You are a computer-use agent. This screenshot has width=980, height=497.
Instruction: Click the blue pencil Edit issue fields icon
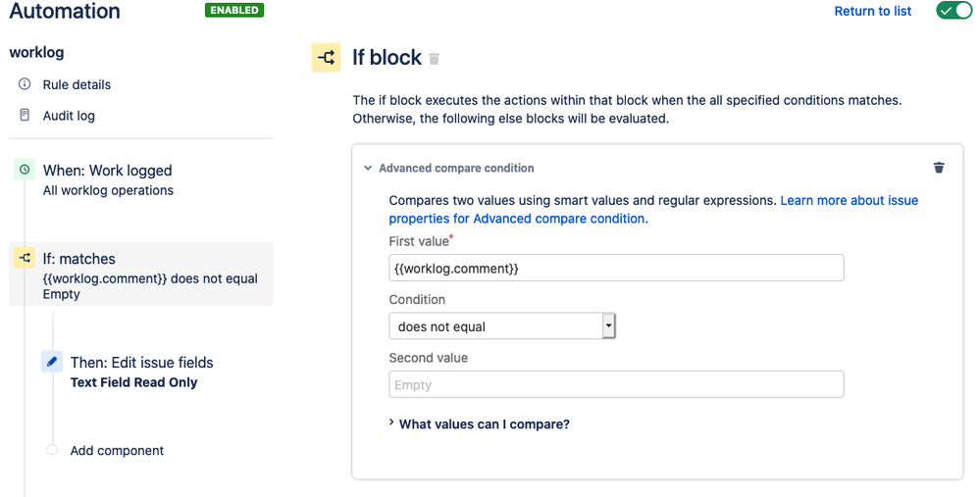click(x=52, y=362)
